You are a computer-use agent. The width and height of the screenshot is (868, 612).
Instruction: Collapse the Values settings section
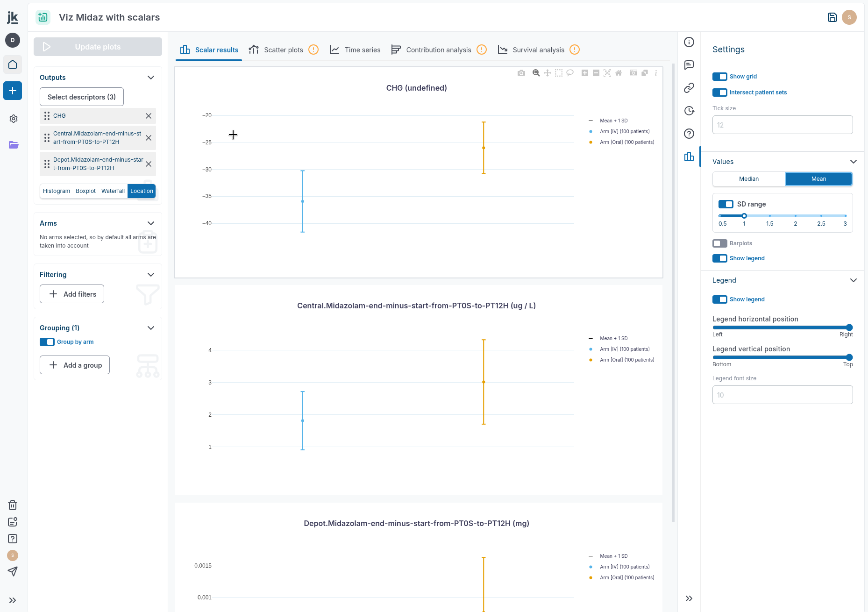tap(853, 162)
